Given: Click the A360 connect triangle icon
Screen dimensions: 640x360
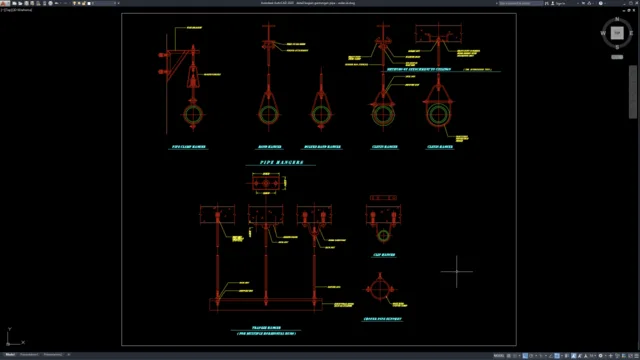Looking at the screenshot, I should pos(589,3).
